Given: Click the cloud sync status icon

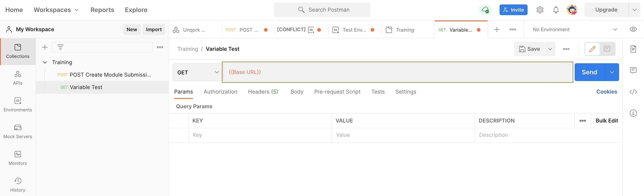Looking at the screenshot, I should pos(485,10).
